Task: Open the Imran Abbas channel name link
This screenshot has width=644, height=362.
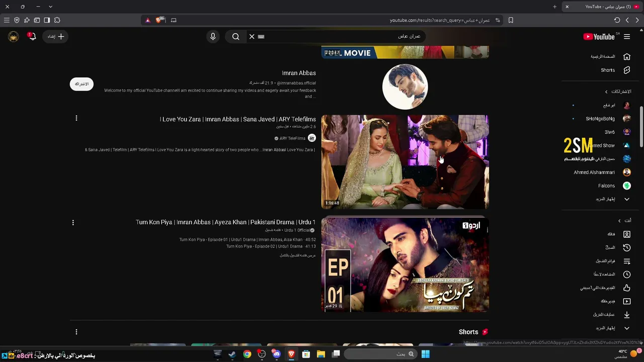Action: 299,73
